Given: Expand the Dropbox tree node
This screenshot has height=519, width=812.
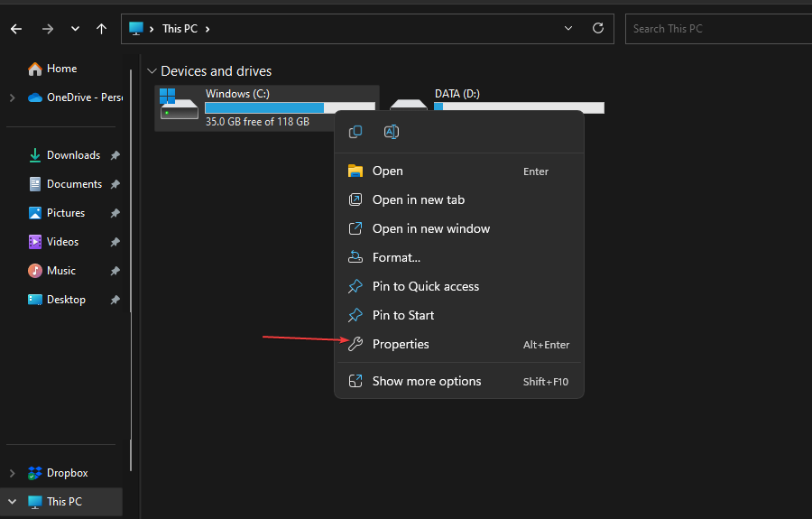Looking at the screenshot, I should [12, 473].
